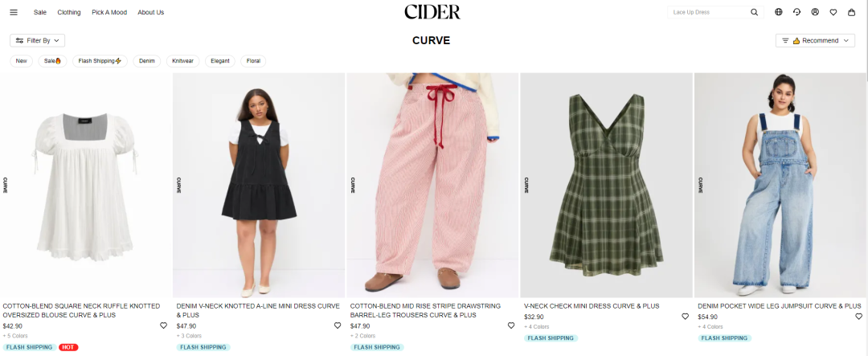Favorite the Square Neck Ruffle Blouse
The height and width of the screenshot is (356, 868).
(x=163, y=325)
